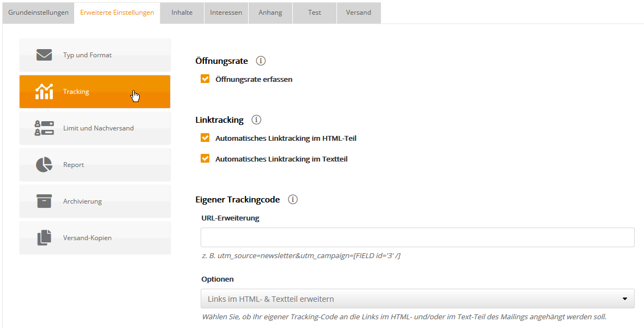Select the Erweiterte Einstellungen tab
The image size is (644, 328).
(x=117, y=13)
